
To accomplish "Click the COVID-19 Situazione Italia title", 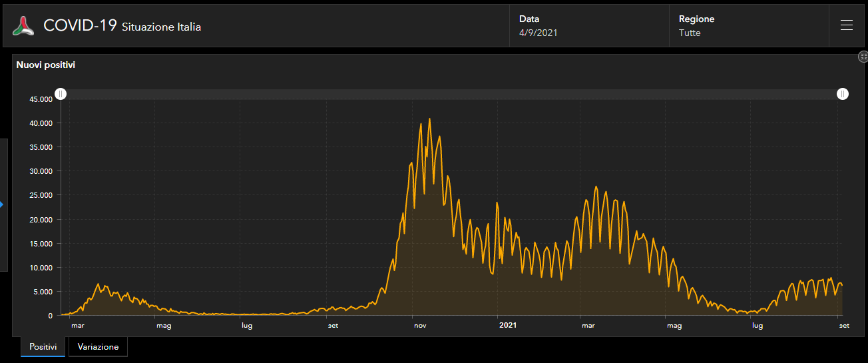I will 122,26.
